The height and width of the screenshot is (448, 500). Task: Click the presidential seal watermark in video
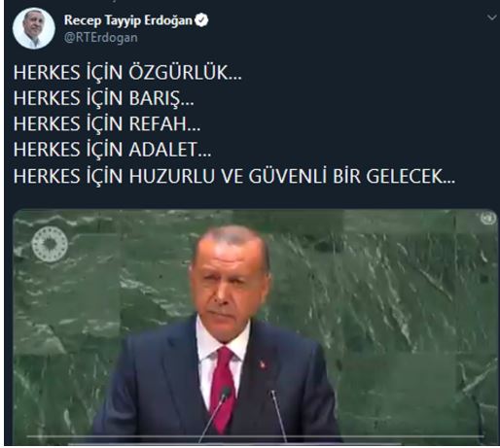pos(50,244)
